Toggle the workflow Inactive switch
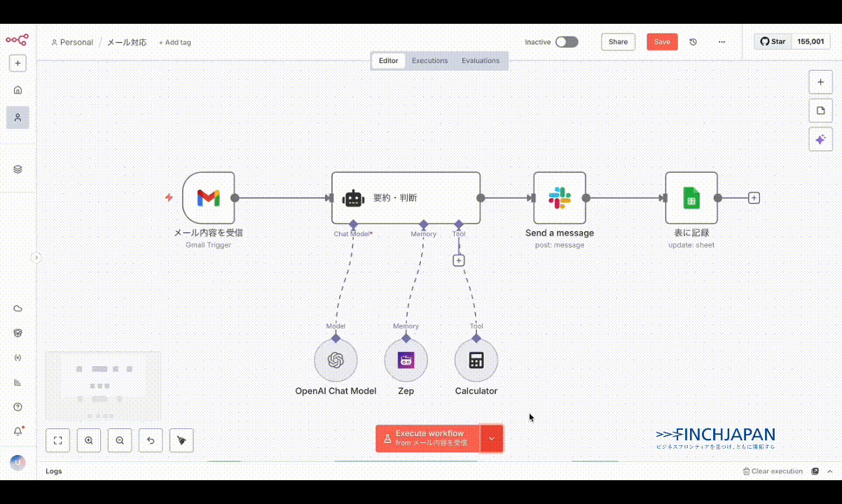 point(567,42)
